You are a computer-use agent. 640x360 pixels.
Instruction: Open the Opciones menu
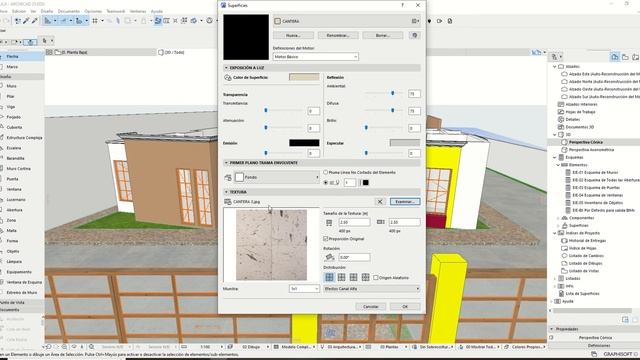point(93,11)
